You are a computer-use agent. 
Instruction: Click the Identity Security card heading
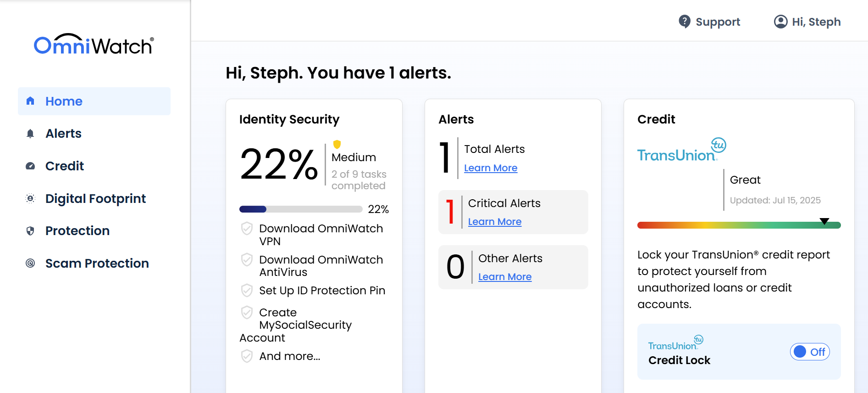click(x=289, y=119)
